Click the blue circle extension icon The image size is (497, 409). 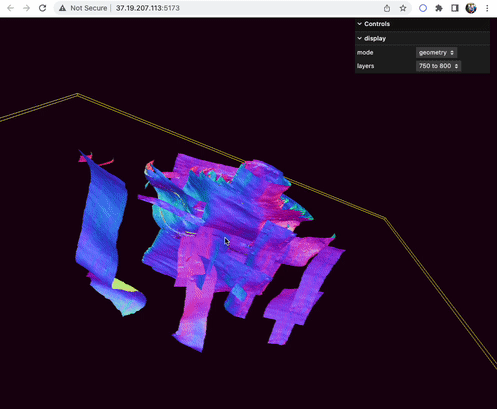point(423,8)
